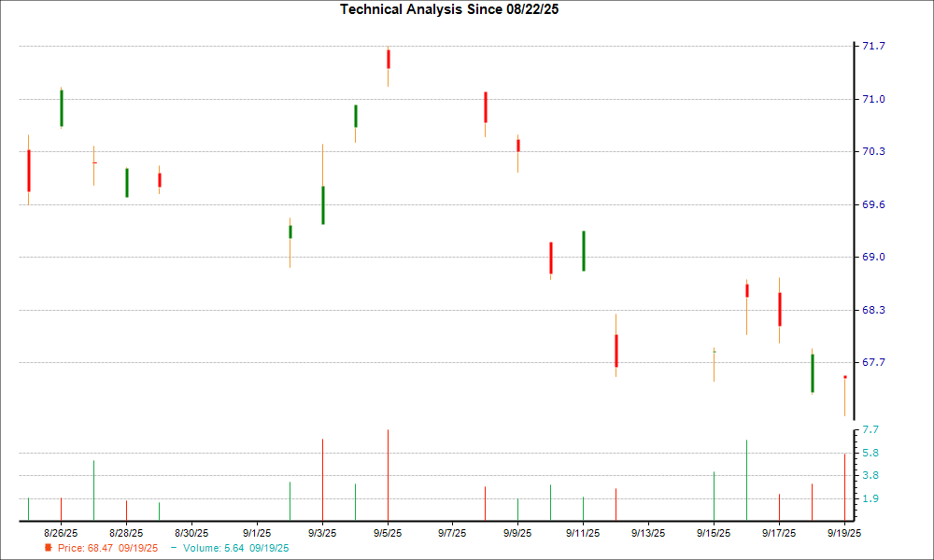Click the 70.3 price axis label
The width and height of the screenshot is (934, 560).
pyautogui.click(x=873, y=152)
